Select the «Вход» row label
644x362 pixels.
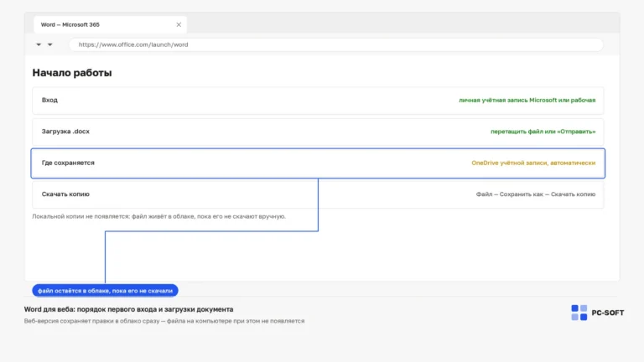[49, 101]
